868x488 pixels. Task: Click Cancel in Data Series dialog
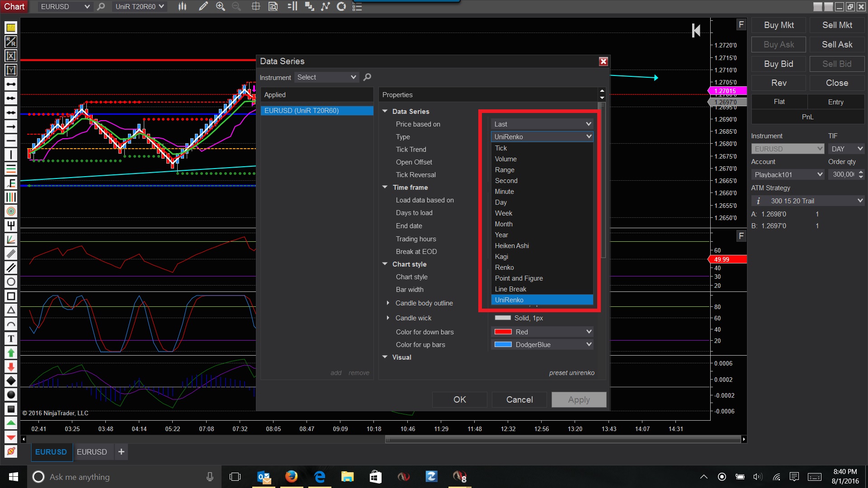point(519,399)
